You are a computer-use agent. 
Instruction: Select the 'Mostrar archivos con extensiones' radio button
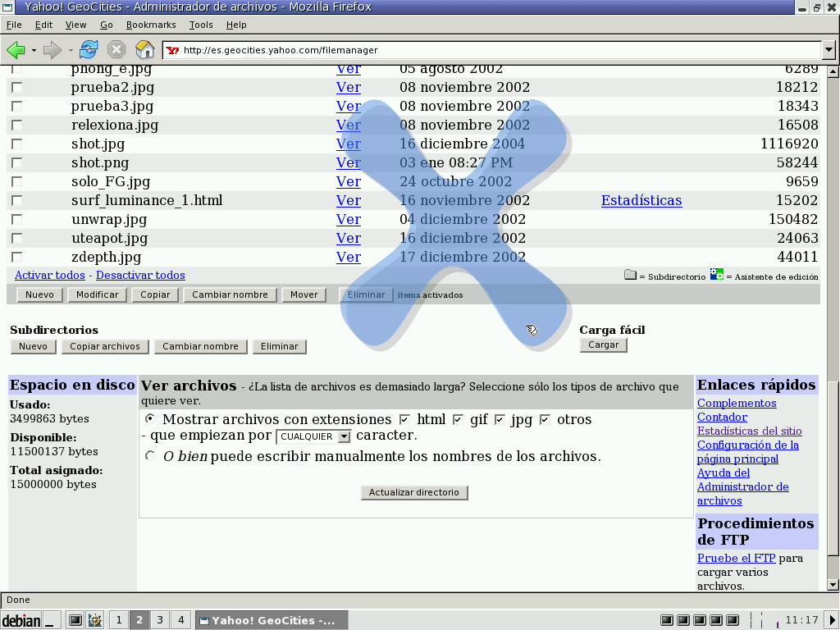pos(150,418)
